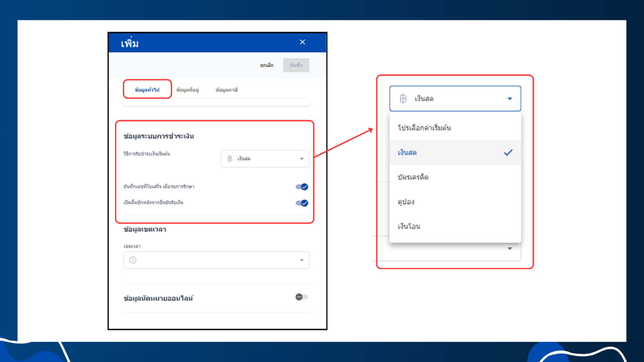Click the Baht icon in payment method field
This screenshot has width=644, height=362.
[x=230, y=159]
